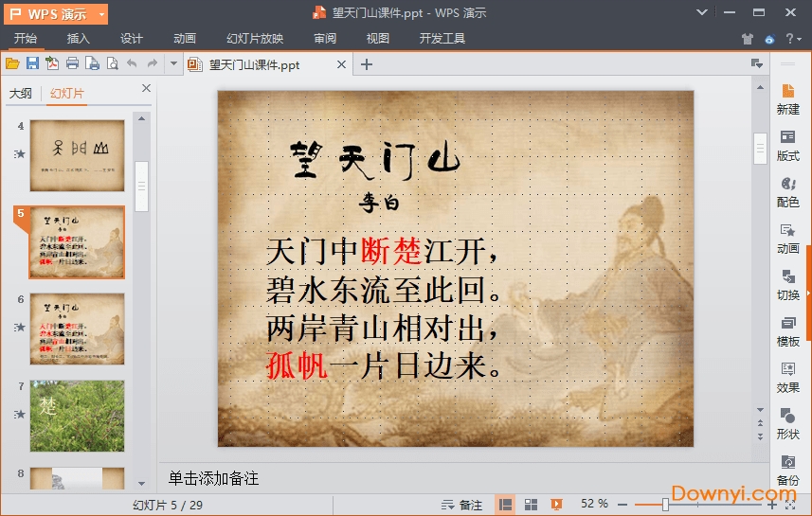812x516 pixels.
Task: Click thumbnail panel scroll-down arrow
Action: 141,484
